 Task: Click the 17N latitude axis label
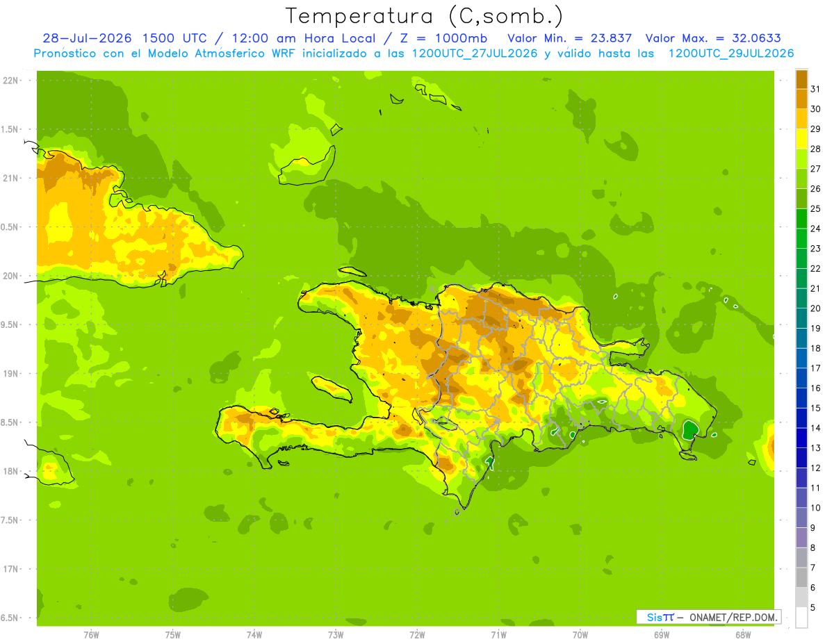point(10,569)
